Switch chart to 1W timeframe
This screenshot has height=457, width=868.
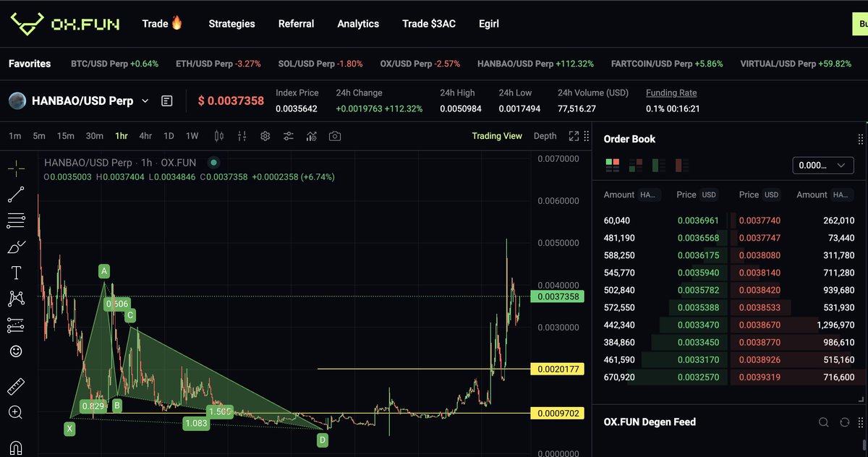pyautogui.click(x=192, y=136)
